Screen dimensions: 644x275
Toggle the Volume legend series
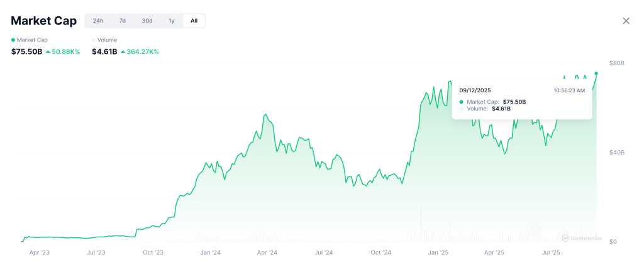104,40
